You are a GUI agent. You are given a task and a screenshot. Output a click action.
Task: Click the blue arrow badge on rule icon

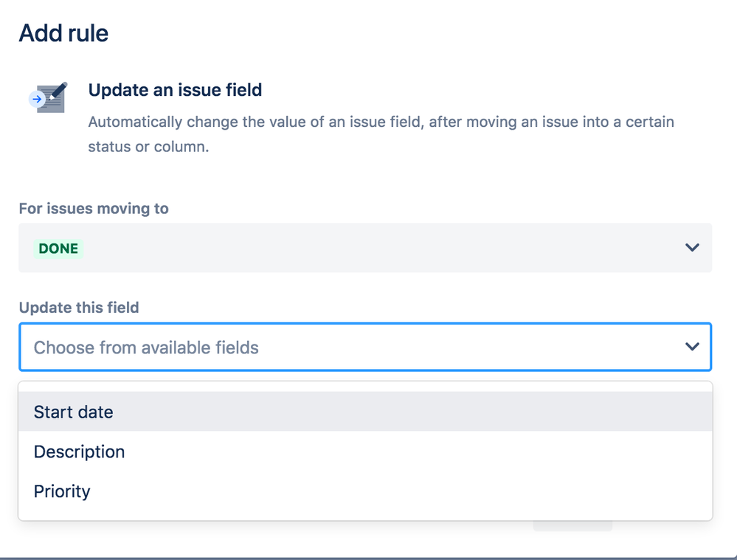[x=35, y=99]
